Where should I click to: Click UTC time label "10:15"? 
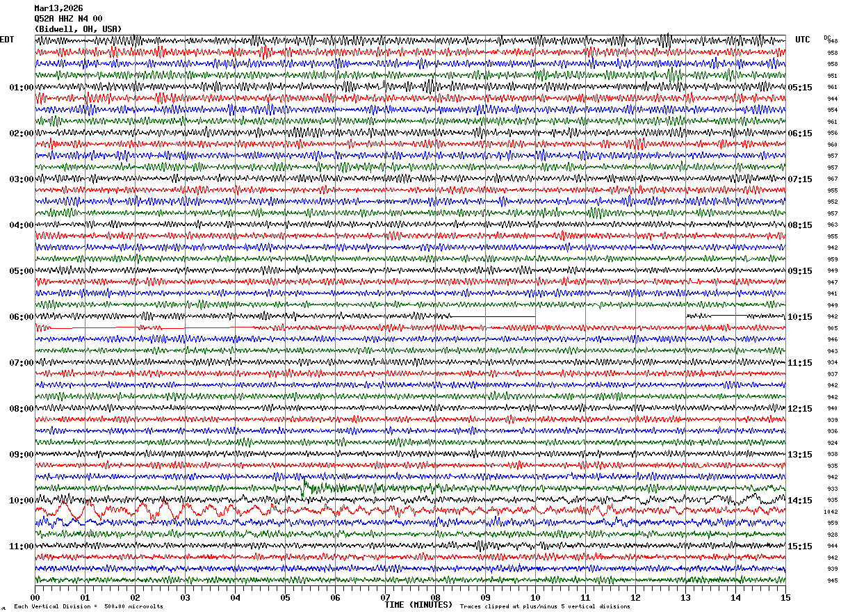[800, 317]
